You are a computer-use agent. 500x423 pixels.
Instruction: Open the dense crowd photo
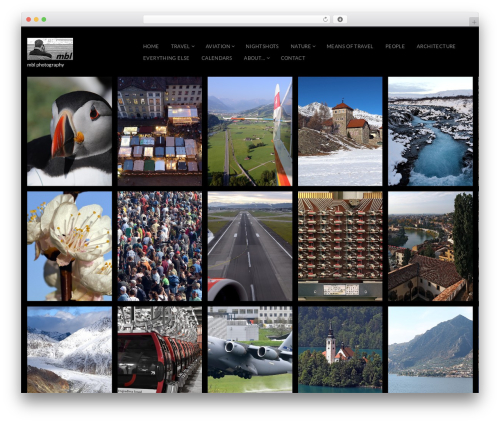pyautogui.click(x=160, y=246)
